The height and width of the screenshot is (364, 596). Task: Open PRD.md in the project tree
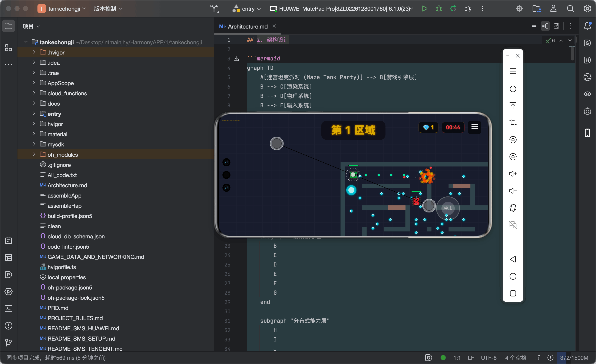coord(58,308)
